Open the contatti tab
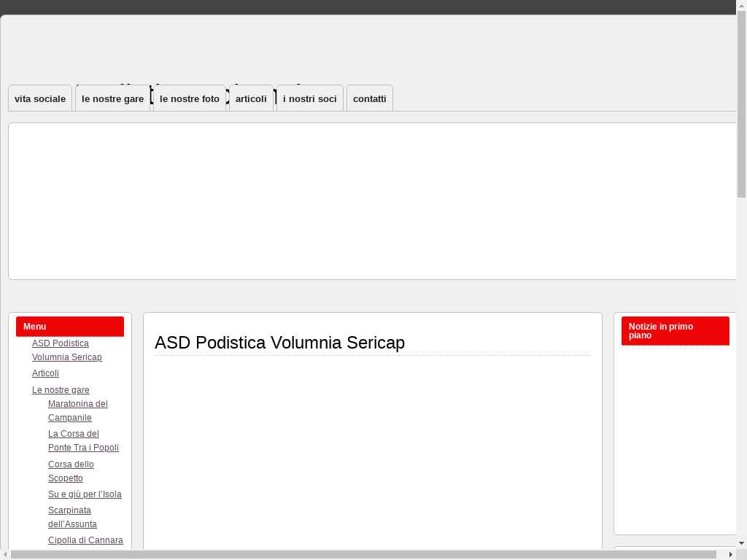The image size is (747, 560). [370, 98]
